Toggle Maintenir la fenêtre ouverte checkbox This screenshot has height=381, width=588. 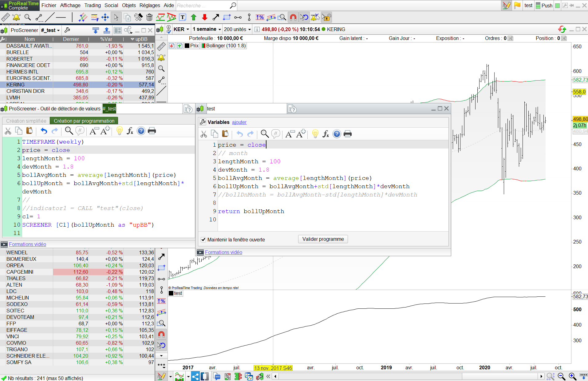203,240
